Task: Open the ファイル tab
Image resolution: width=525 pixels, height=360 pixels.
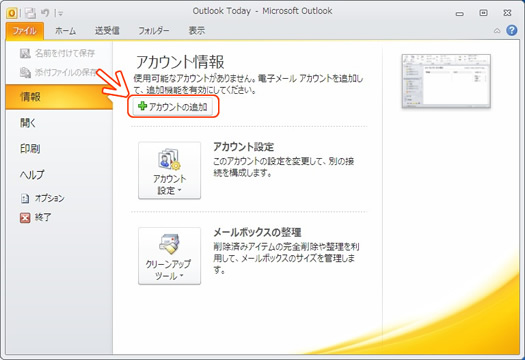Action: [24, 31]
